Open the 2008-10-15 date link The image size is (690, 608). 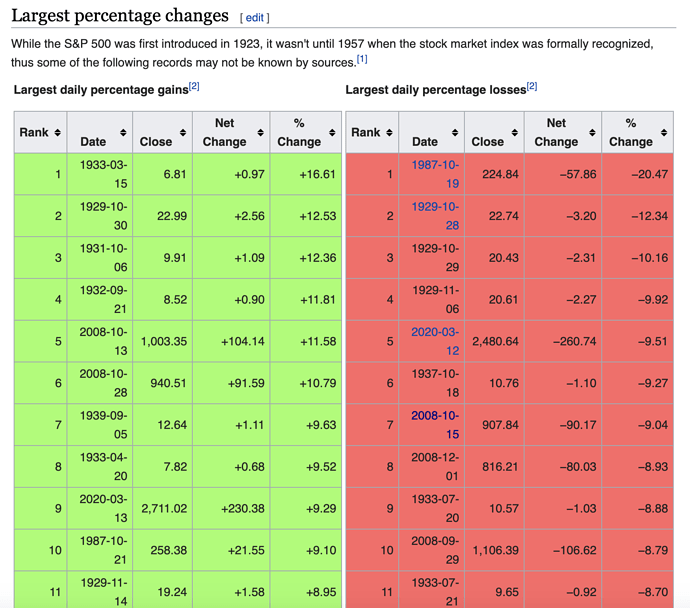[435, 425]
